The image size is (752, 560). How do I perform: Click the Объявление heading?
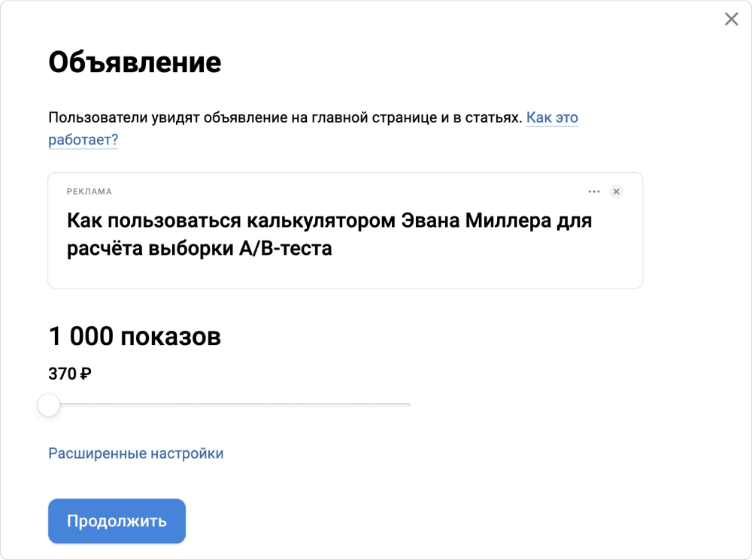135,62
